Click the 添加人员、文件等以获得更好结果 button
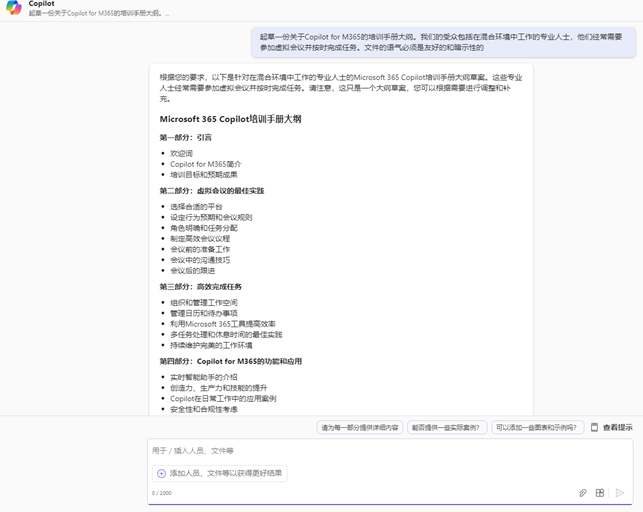 pyautogui.click(x=219, y=473)
